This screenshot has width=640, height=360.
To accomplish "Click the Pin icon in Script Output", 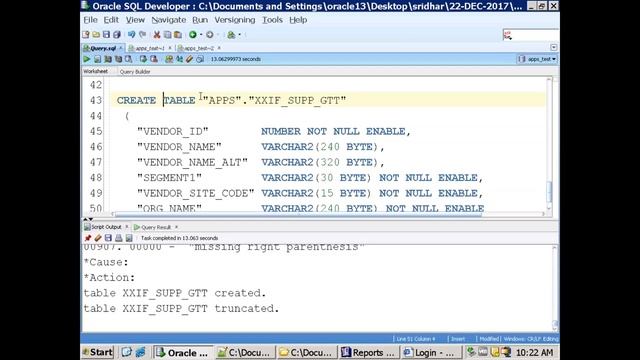I will pos(87,238).
